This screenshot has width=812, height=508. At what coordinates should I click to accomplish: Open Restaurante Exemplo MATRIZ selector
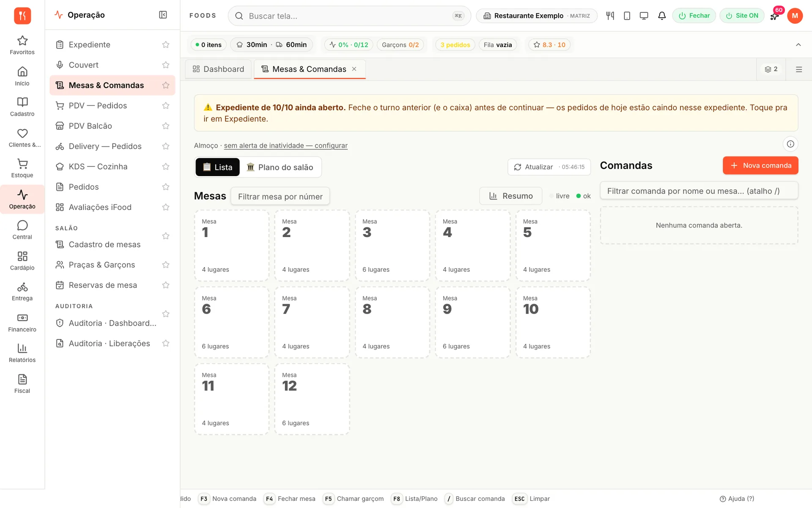point(536,16)
